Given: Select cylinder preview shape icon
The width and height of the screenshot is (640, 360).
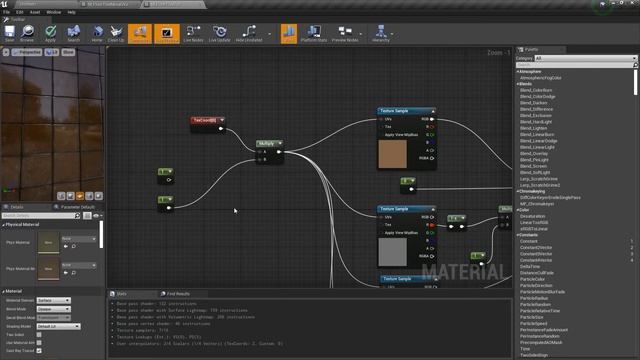Looking at the screenshot, I should pos(61,196).
